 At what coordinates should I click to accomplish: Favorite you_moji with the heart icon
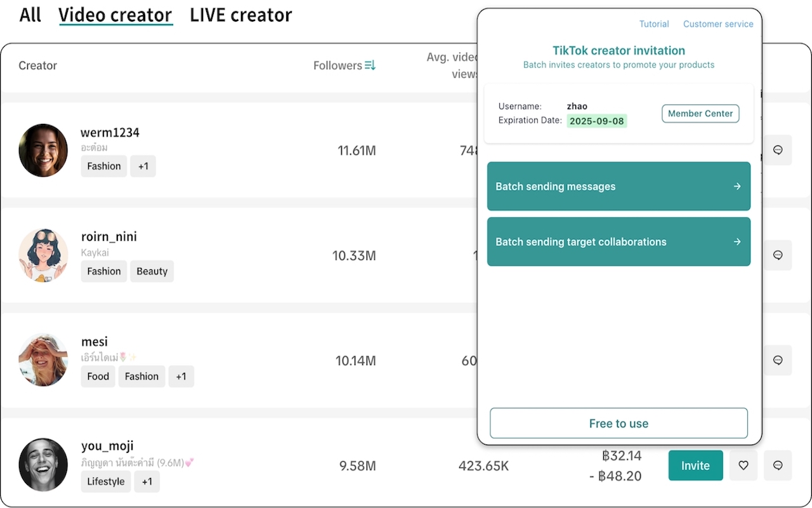[743, 465]
